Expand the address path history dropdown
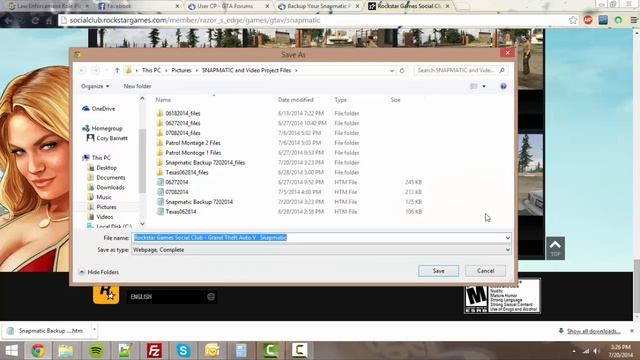The width and height of the screenshot is (640, 360). tap(391, 70)
